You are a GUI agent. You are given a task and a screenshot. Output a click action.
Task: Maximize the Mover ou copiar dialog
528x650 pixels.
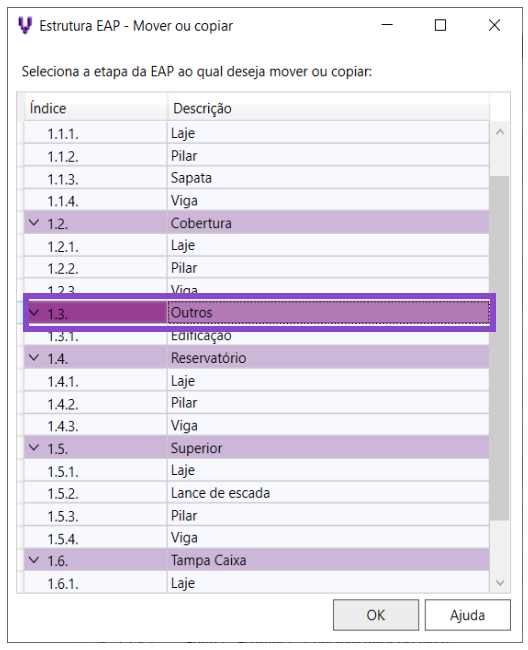(x=440, y=25)
